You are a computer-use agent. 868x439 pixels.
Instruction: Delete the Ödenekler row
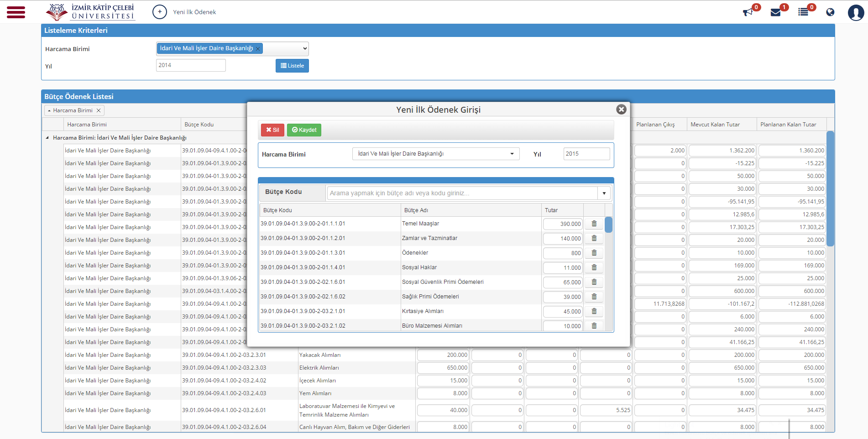[x=594, y=253]
